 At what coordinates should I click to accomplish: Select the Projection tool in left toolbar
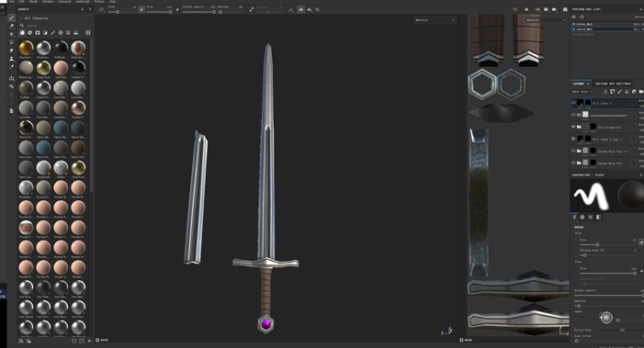(x=12, y=34)
